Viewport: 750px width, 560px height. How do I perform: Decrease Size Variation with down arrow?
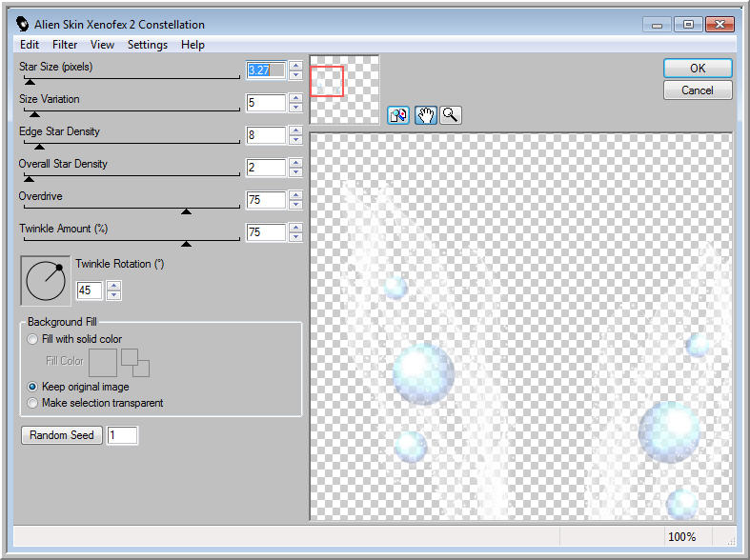coord(295,108)
